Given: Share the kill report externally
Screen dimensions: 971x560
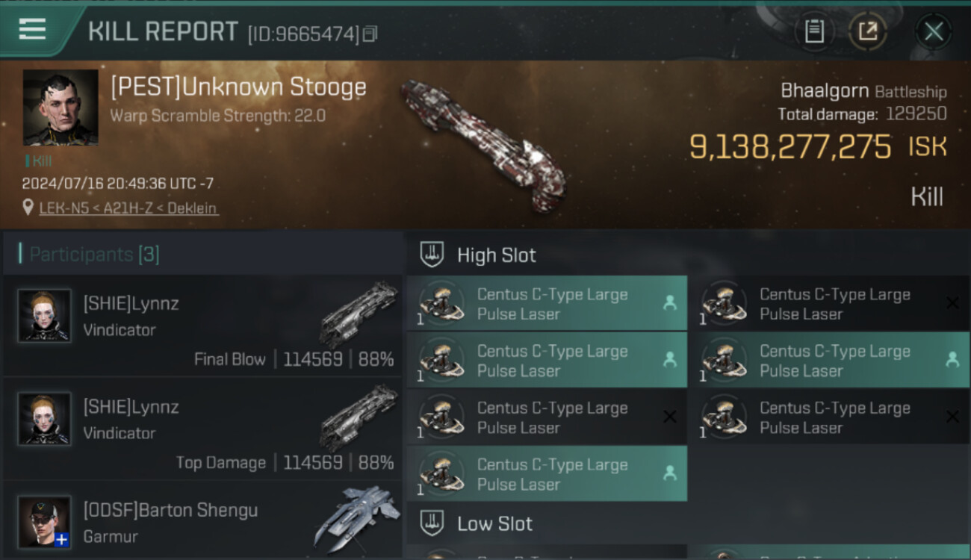Looking at the screenshot, I should (868, 31).
